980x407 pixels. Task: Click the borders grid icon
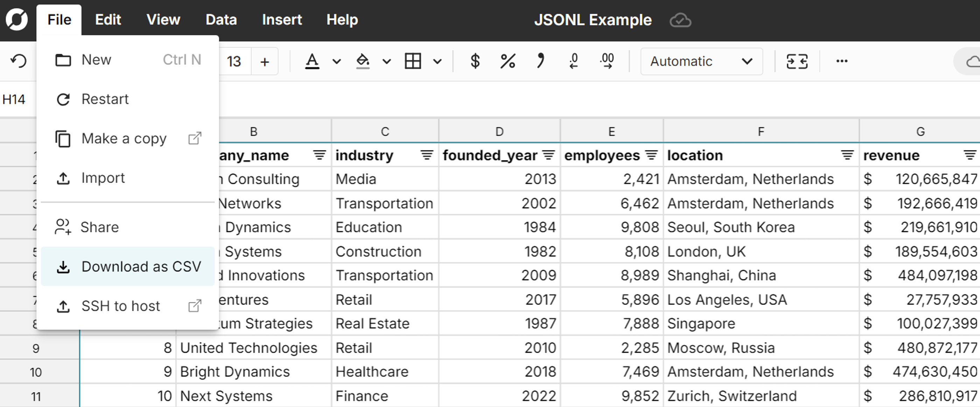click(x=413, y=61)
